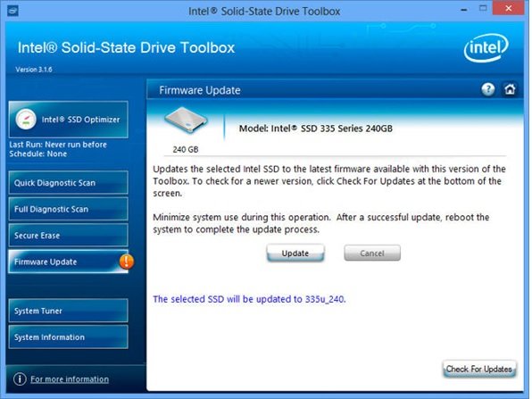
Task: Click the app icon in the title bar
Action: pyautogui.click(x=12, y=11)
